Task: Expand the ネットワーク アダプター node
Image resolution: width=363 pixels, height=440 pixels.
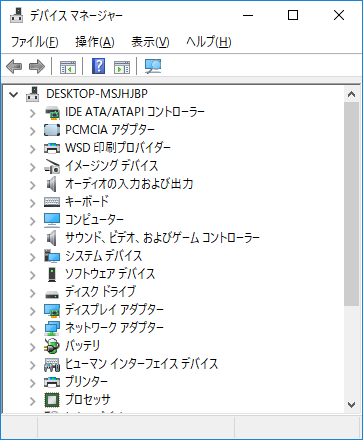Action: coord(32,329)
